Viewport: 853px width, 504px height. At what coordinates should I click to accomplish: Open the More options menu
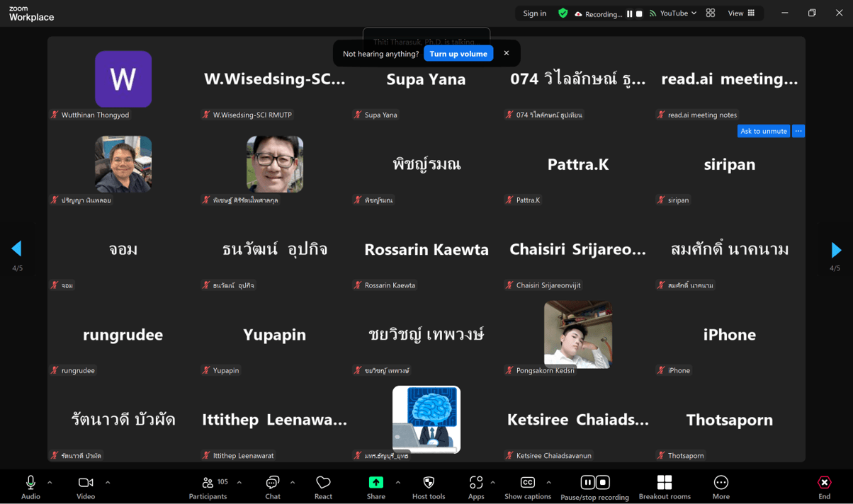click(721, 487)
